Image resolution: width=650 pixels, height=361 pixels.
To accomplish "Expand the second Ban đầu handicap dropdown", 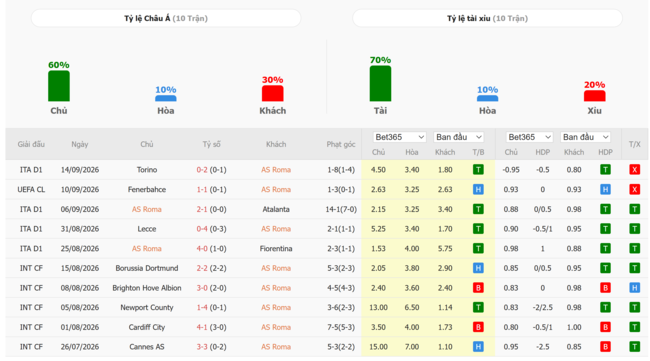I will 586,137.
